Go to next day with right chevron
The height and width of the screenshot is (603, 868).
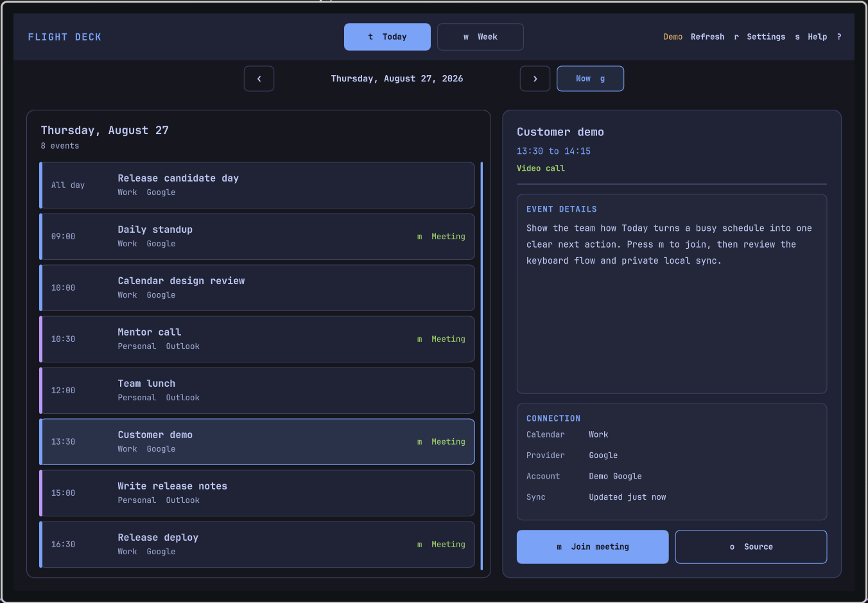(x=535, y=78)
